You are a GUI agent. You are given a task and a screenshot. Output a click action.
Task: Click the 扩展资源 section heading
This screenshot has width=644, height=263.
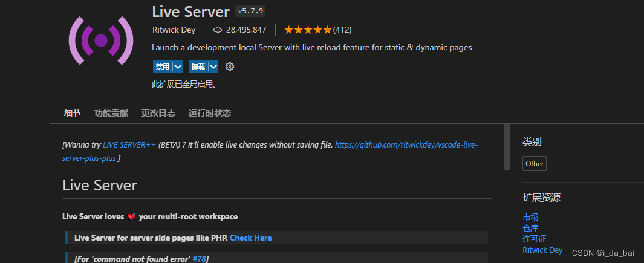(x=541, y=198)
